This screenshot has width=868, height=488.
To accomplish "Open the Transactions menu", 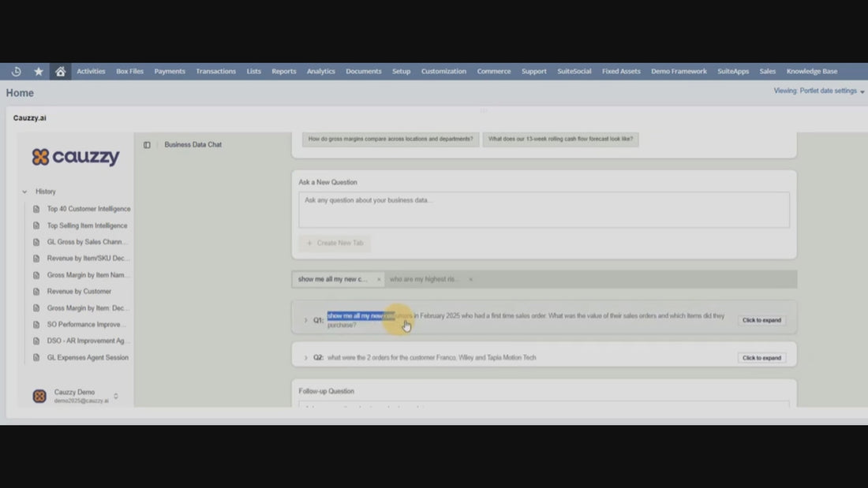I will (x=215, y=71).
